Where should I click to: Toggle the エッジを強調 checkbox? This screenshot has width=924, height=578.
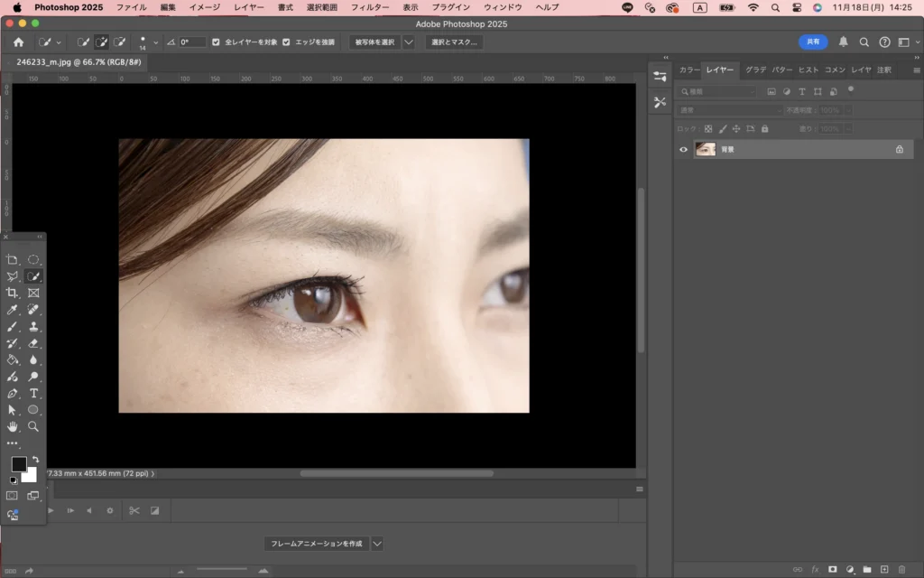click(286, 42)
